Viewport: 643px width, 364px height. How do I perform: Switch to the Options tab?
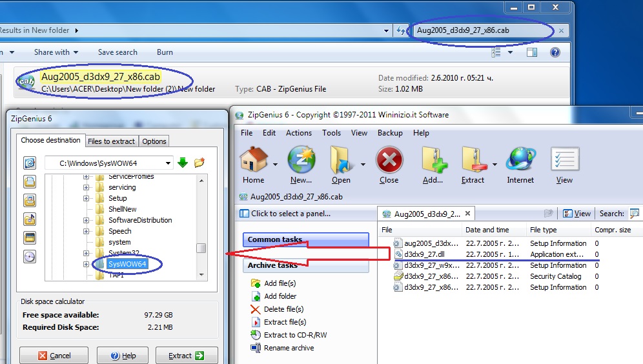click(x=154, y=141)
